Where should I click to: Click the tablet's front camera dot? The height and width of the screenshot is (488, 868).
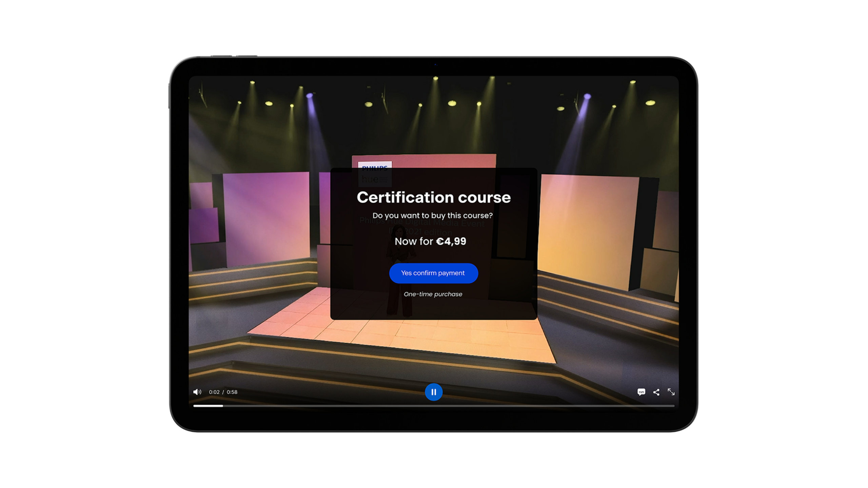(435, 64)
